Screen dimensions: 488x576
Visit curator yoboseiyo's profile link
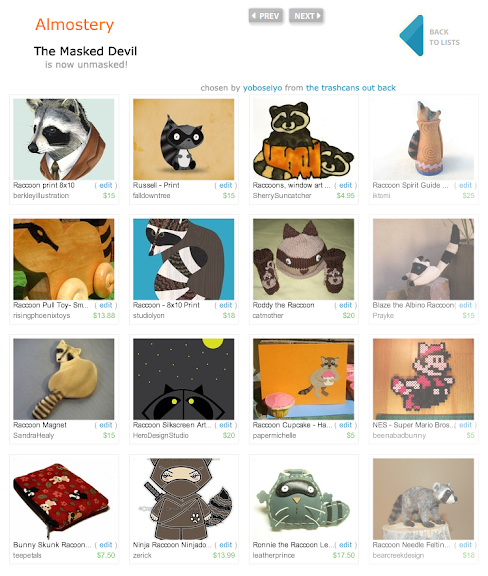point(262,88)
